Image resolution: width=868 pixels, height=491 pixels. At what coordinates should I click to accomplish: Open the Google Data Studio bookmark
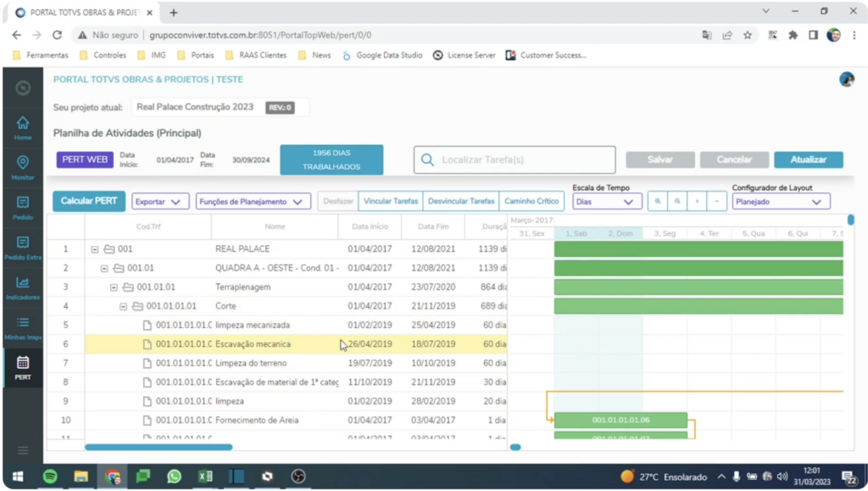(381, 55)
